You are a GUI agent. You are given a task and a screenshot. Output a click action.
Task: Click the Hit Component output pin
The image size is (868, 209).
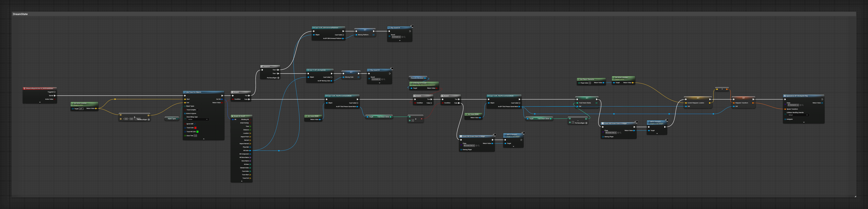click(x=250, y=154)
